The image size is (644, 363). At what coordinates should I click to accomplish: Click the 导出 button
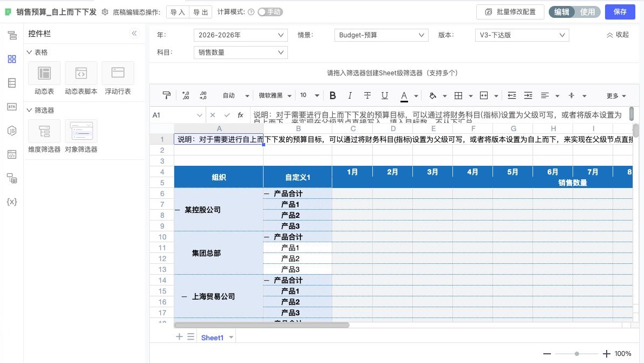coord(200,12)
